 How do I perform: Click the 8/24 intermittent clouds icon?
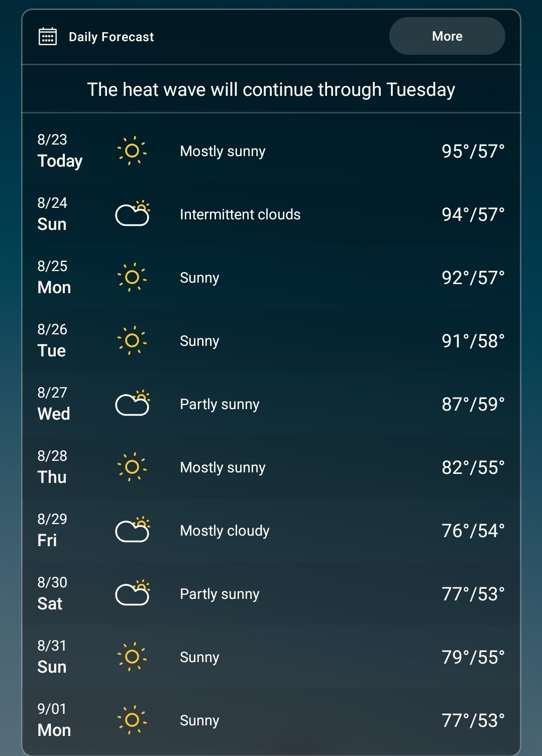tap(133, 214)
